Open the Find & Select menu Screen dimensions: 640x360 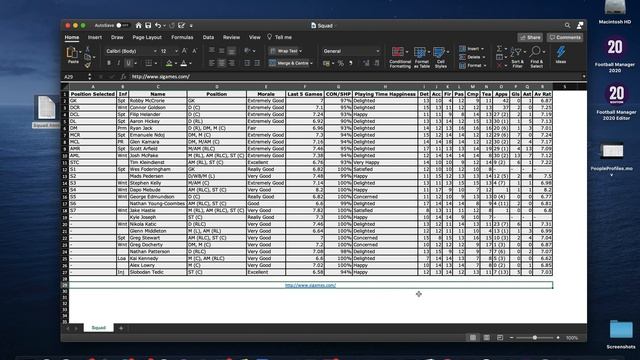point(536,57)
